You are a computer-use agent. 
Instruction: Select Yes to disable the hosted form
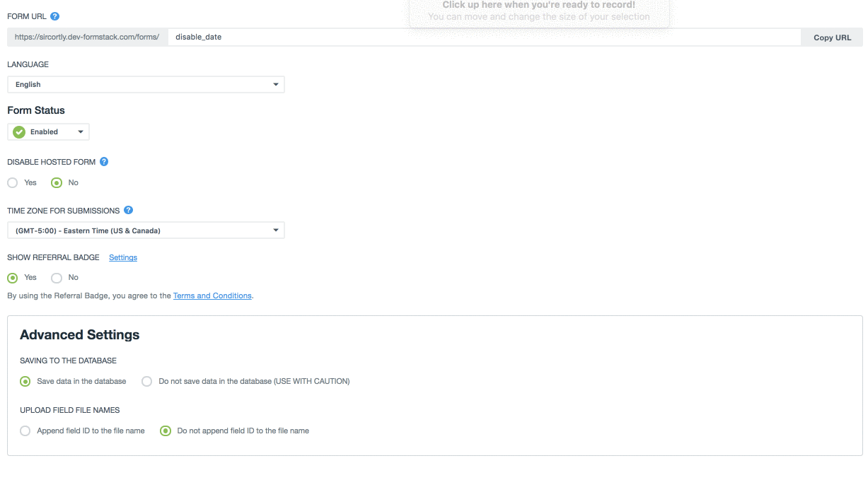click(x=11, y=182)
